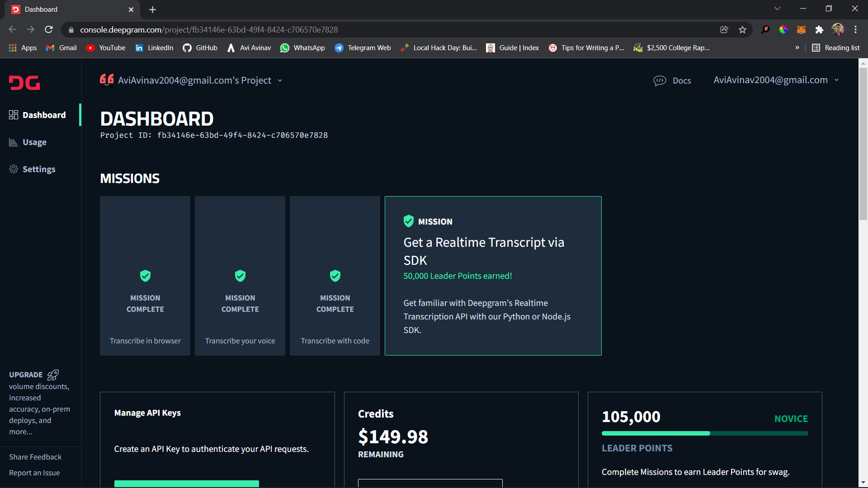Click the Docs chat bubble icon
Image resolution: width=868 pixels, height=488 pixels.
coord(660,80)
